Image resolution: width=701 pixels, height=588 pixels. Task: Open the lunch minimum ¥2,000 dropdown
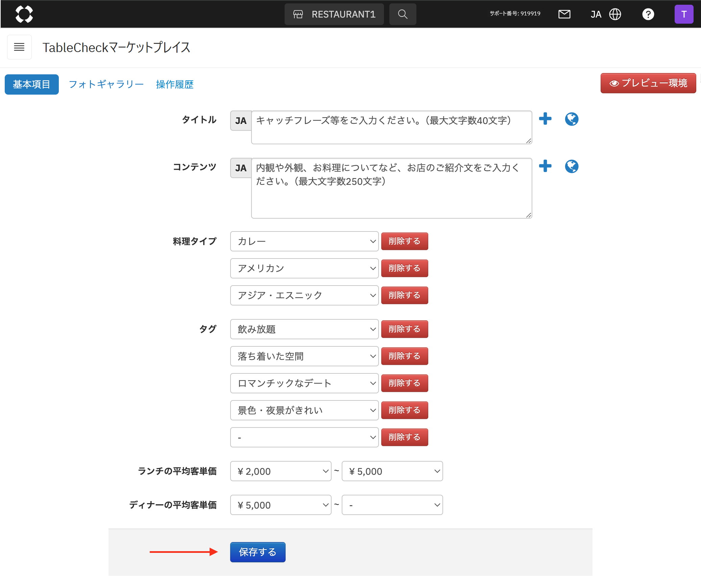281,471
